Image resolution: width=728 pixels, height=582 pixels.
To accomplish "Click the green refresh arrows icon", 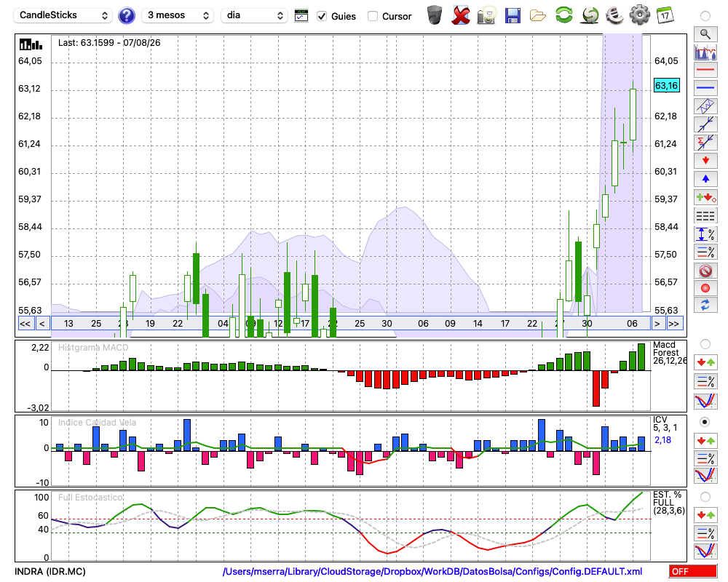I will [x=563, y=15].
